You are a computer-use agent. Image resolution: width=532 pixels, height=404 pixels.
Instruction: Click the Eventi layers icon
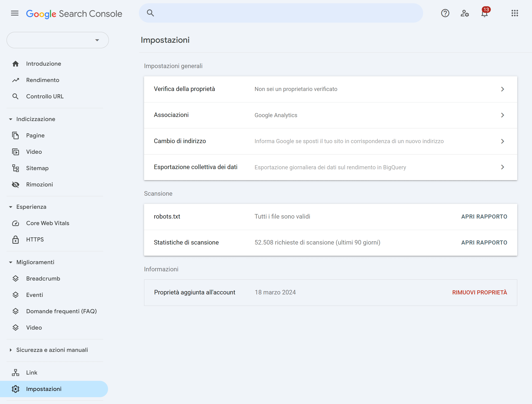click(x=16, y=295)
